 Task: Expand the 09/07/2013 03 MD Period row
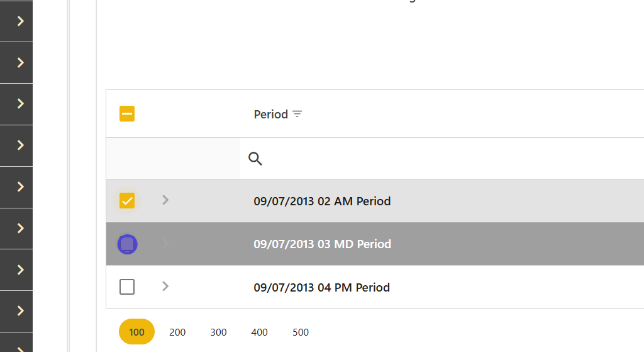[x=165, y=243]
